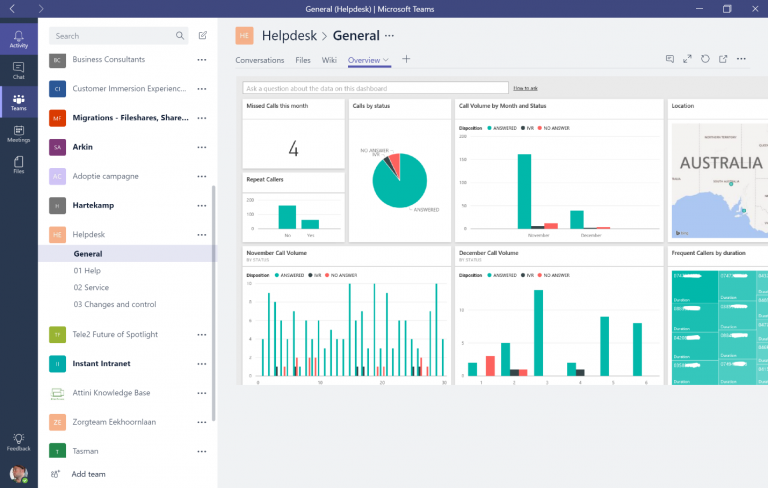Click Helpdesk in the breadcrumb header
Image resolution: width=768 pixels, height=488 pixels.
pos(289,35)
